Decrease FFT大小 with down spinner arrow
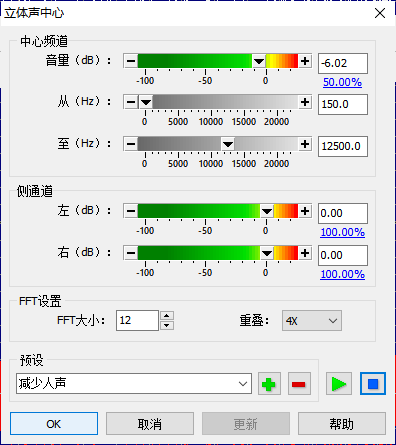This screenshot has width=396, height=445. click(167, 325)
